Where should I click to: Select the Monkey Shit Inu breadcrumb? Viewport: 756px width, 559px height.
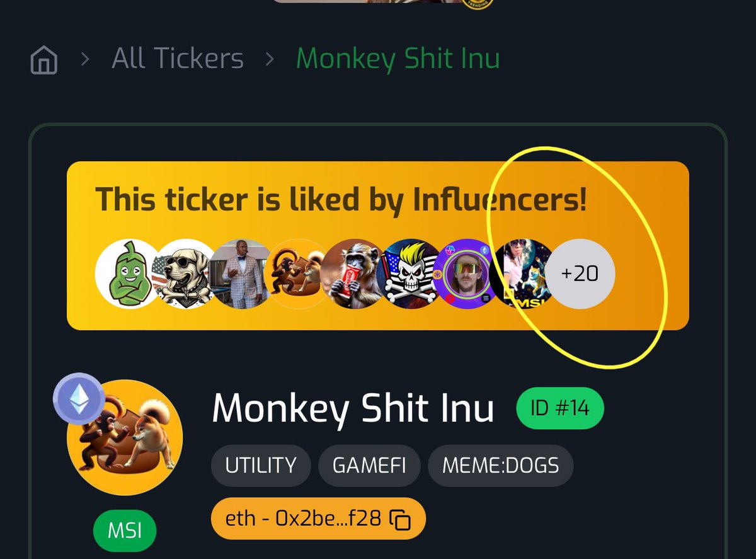tap(398, 59)
